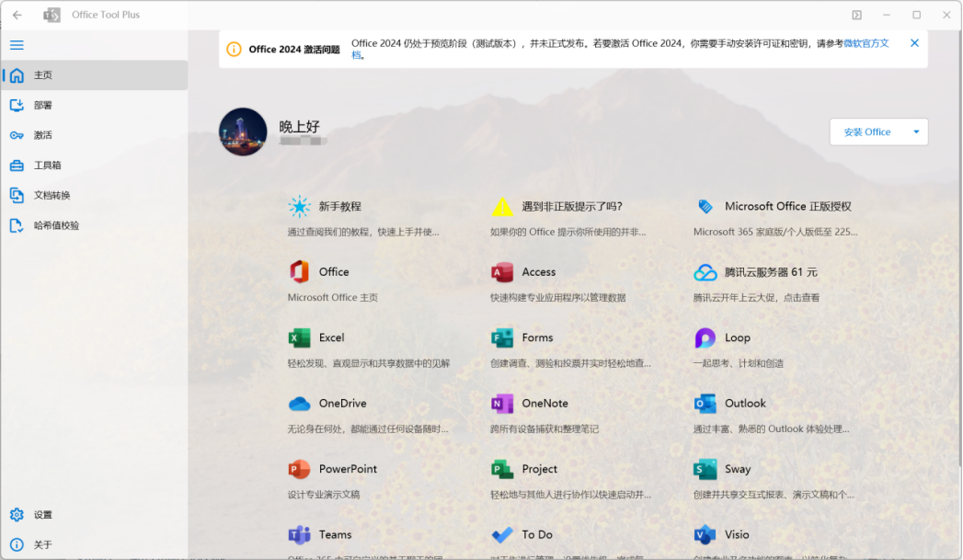
Task: Click the PowerPoint description 设计专业演示文稿
Action: (x=324, y=495)
